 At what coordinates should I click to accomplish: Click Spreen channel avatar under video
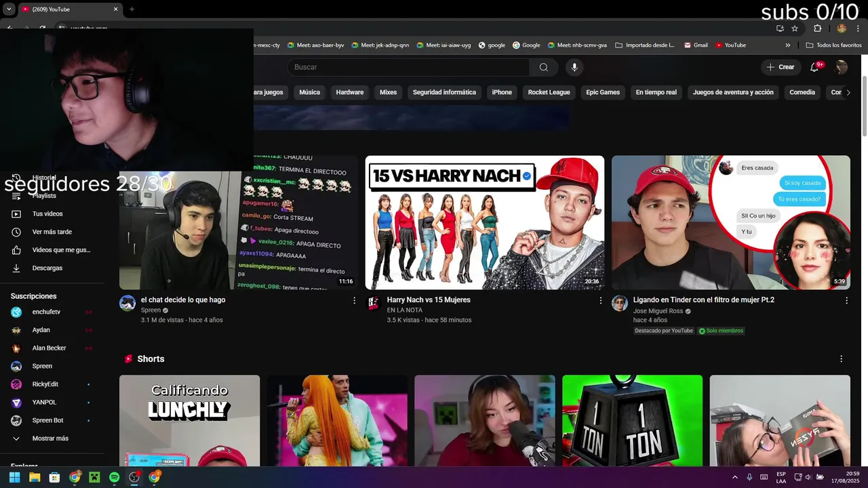point(127,303)
